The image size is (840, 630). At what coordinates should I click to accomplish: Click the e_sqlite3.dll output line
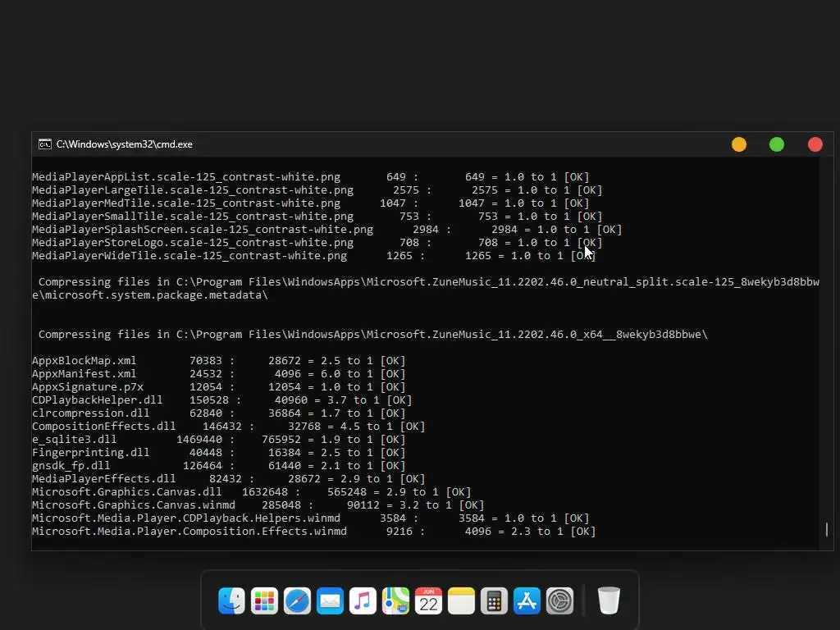tap(218, 440)
